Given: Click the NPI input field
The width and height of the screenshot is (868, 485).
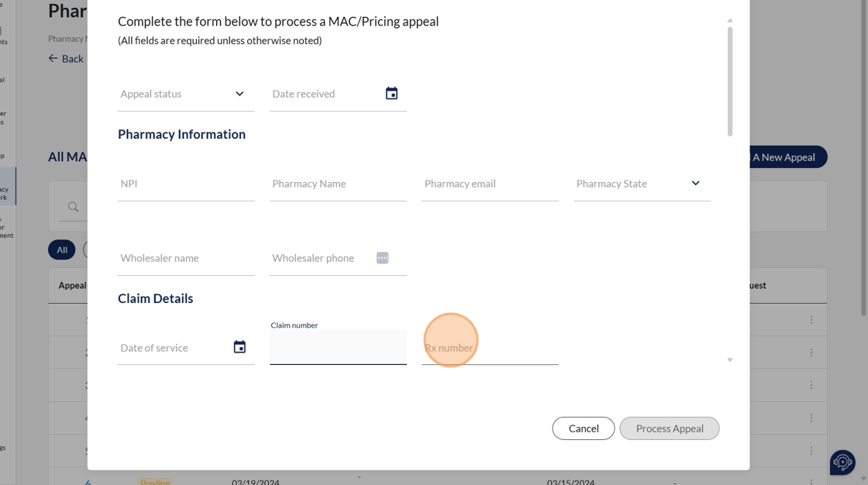Looking at the screenshot, I should 186,184.
